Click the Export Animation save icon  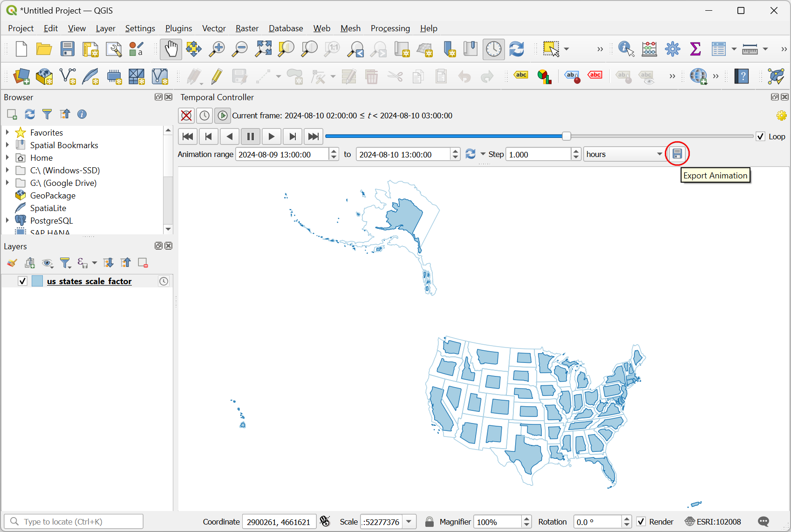tap(677, 154)
